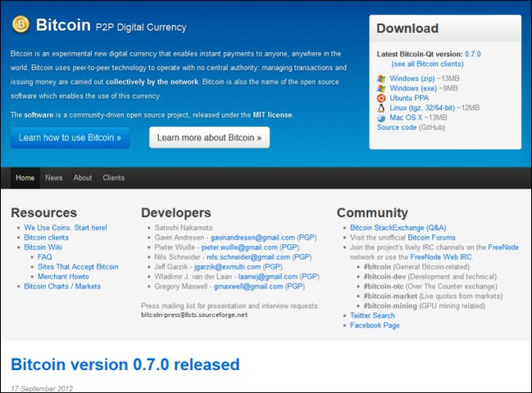Click Learn more about Bitcoin button
532x393 pixels.
click(x=209, y=138)
